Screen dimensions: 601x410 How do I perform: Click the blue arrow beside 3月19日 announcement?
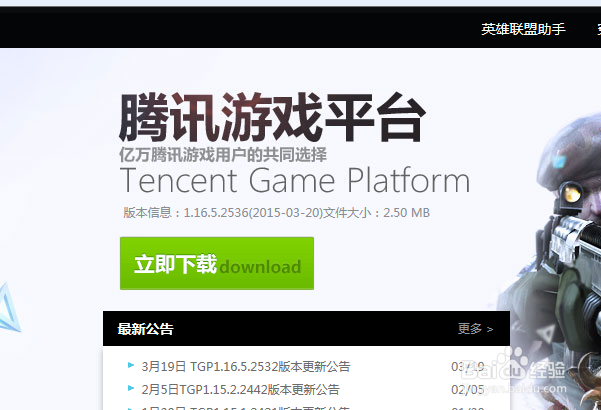pos(131,365)
